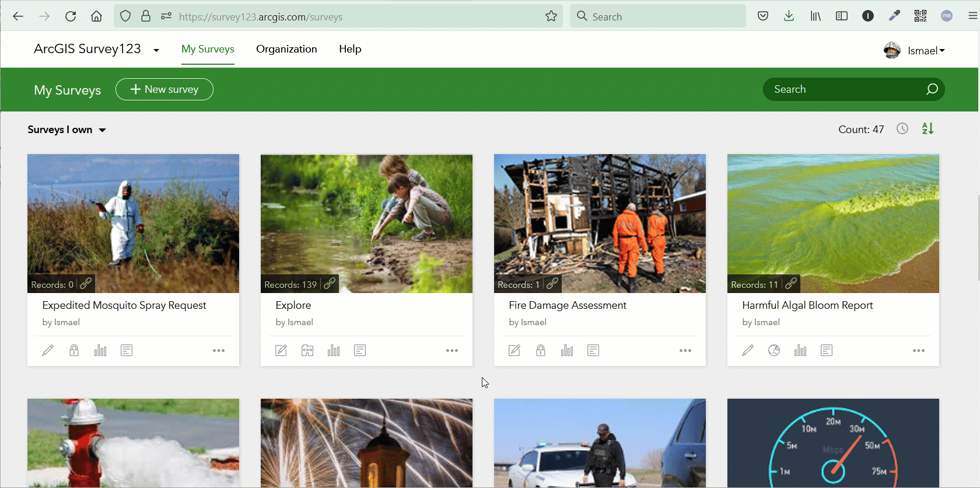The height and width of the screenshot is (488, 980).
Task: Open Expedited Mosquito Spray Request title
Action: coord(124,305)
